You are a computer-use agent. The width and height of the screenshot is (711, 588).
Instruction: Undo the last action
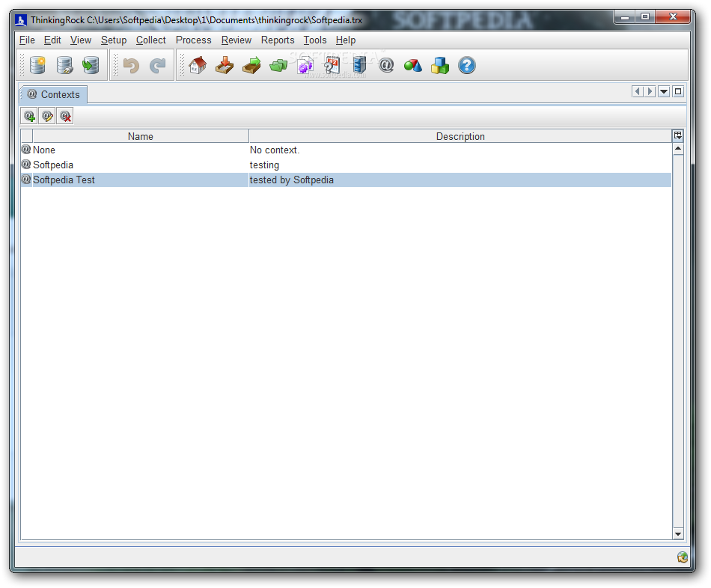tap(132, 66)
